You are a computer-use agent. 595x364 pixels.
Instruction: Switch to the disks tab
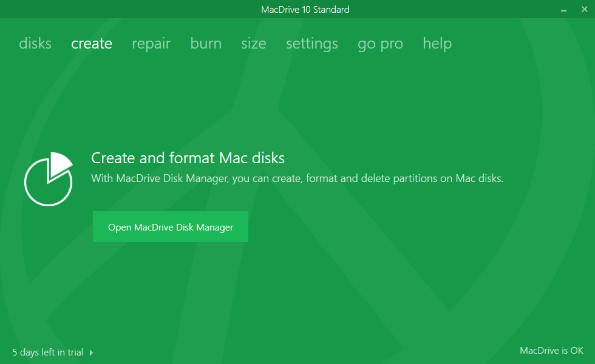pyautogui.click(x=35, y=44)
